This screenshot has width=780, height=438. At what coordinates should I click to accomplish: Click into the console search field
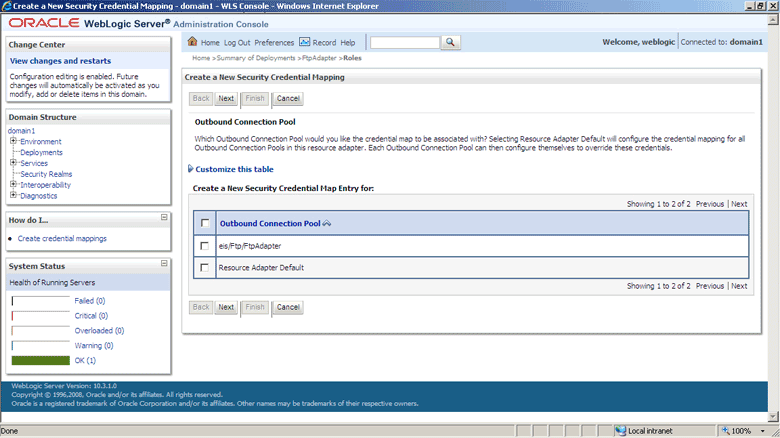click(x=405, y=43)
